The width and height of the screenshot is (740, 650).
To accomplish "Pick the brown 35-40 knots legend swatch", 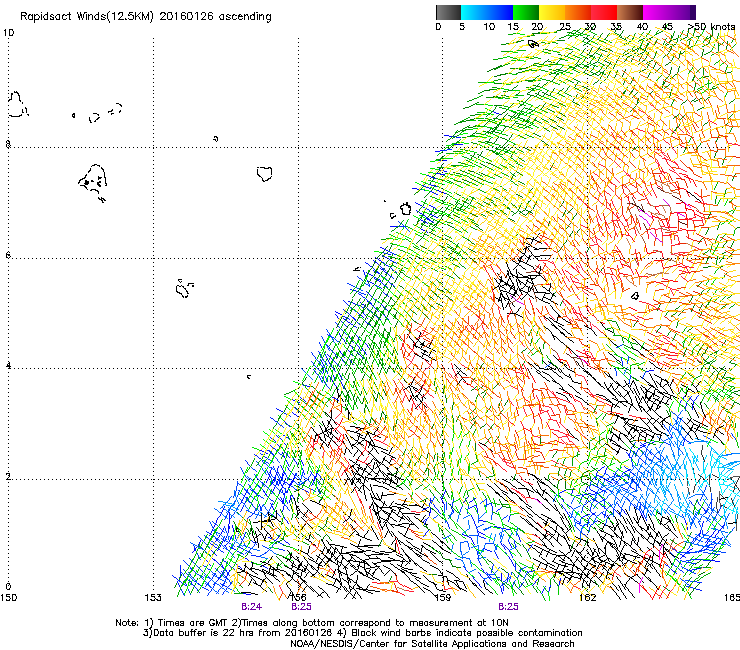I will tap(630, 12).
